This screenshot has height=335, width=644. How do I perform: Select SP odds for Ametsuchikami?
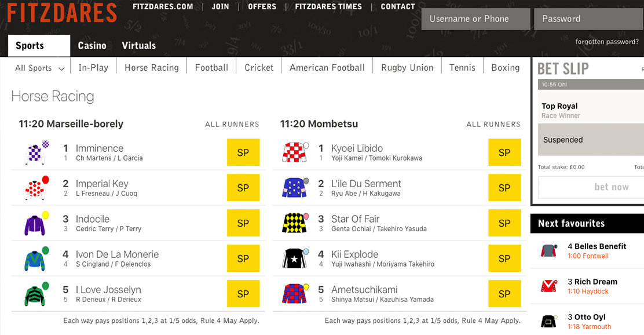click(x=504, y=294)
